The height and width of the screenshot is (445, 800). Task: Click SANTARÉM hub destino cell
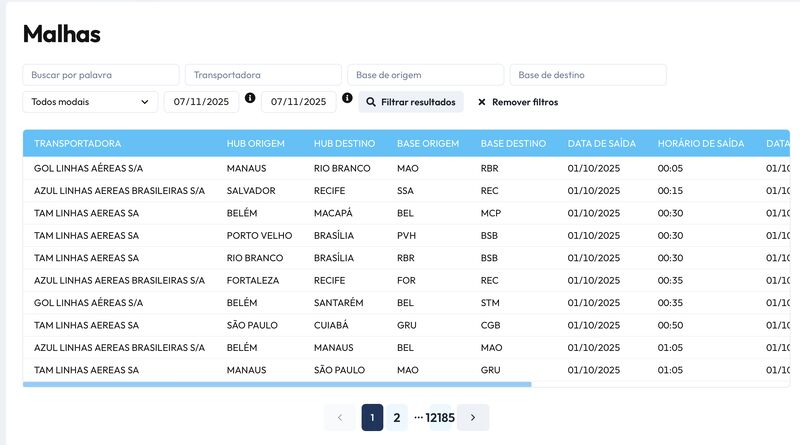[x=339, y=303]
